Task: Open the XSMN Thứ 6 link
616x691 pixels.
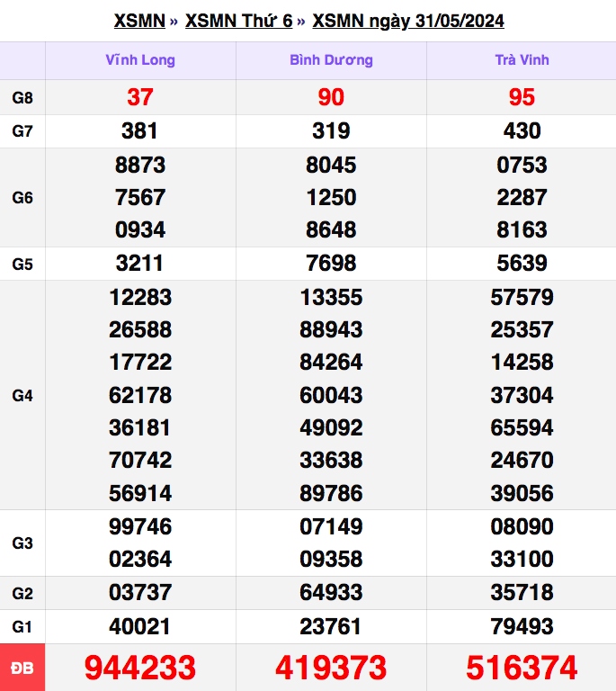Action: (x=238, y=21)
